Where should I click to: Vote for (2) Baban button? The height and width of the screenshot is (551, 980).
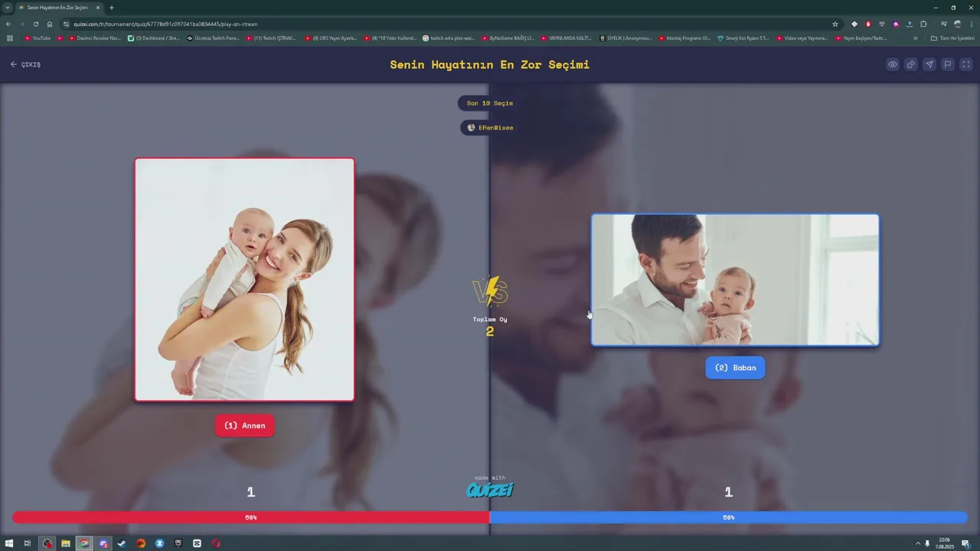pos(735,367)
